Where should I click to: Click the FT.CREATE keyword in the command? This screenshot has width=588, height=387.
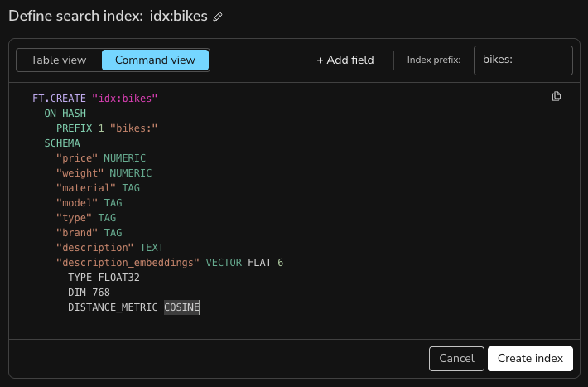point(59,99)
